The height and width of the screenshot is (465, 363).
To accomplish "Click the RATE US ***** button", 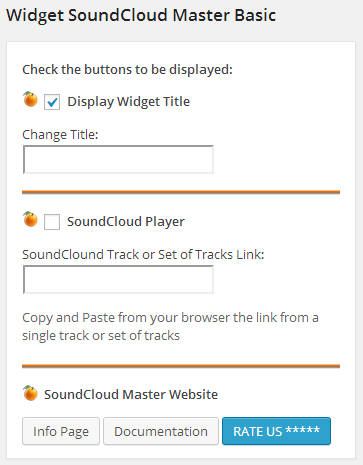I will click(x=276, y=431).
